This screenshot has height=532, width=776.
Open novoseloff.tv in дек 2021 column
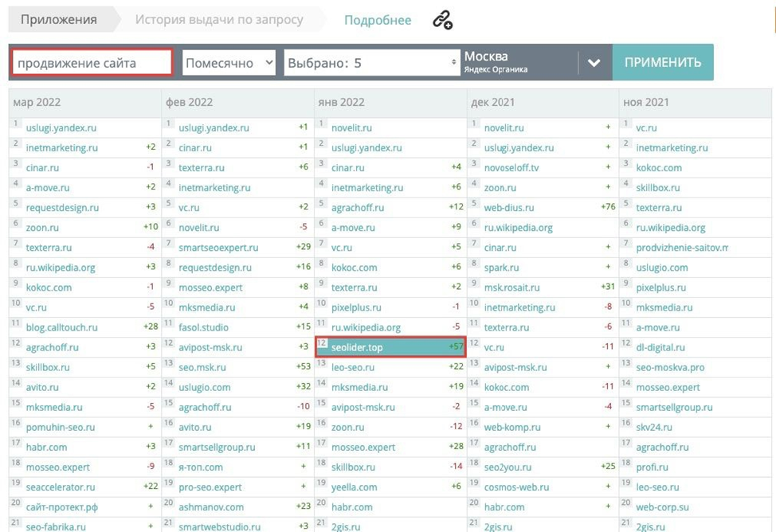pyautogui.click(x=511, y=168)
